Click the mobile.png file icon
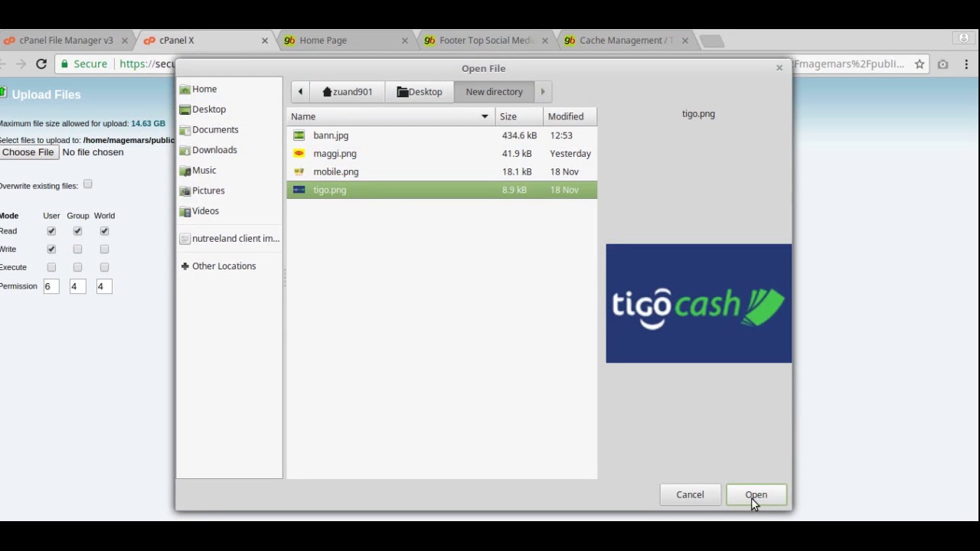Viewport: 980px width, 551px height. (x=299, y=171)
